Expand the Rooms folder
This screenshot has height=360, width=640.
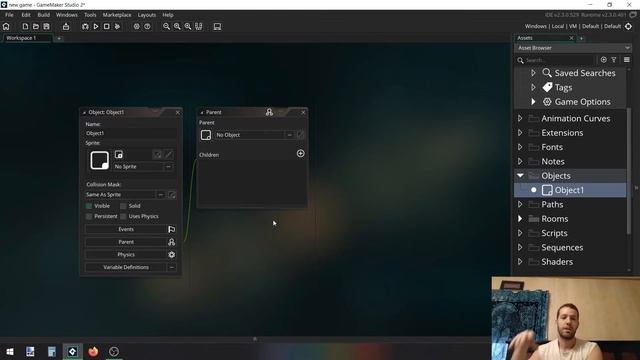click(520, 219)
